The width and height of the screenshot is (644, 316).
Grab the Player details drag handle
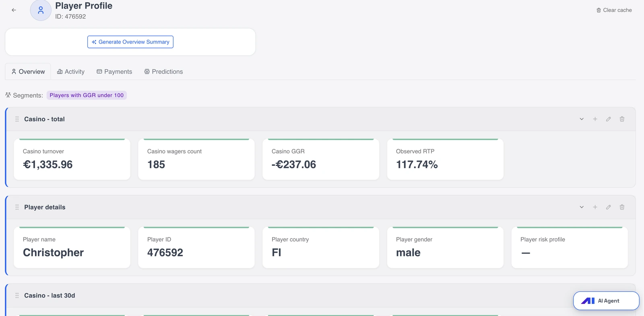coord(17,207)
